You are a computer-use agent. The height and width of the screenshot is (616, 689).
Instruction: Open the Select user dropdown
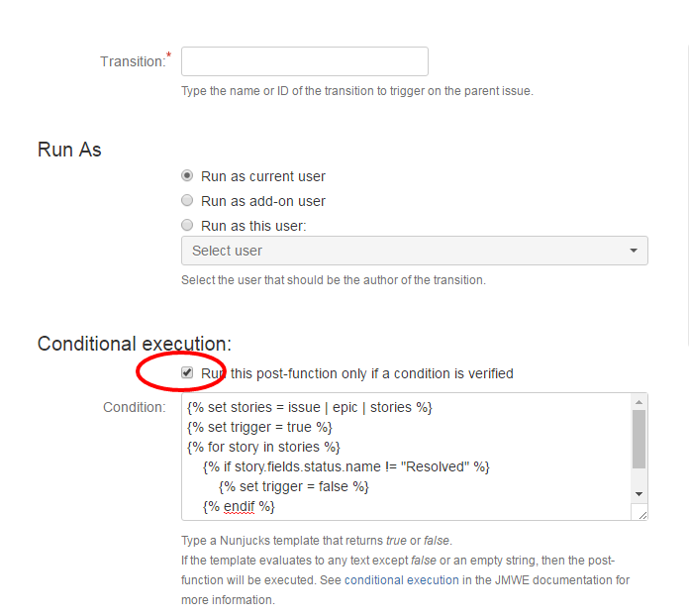pos(406,251)
